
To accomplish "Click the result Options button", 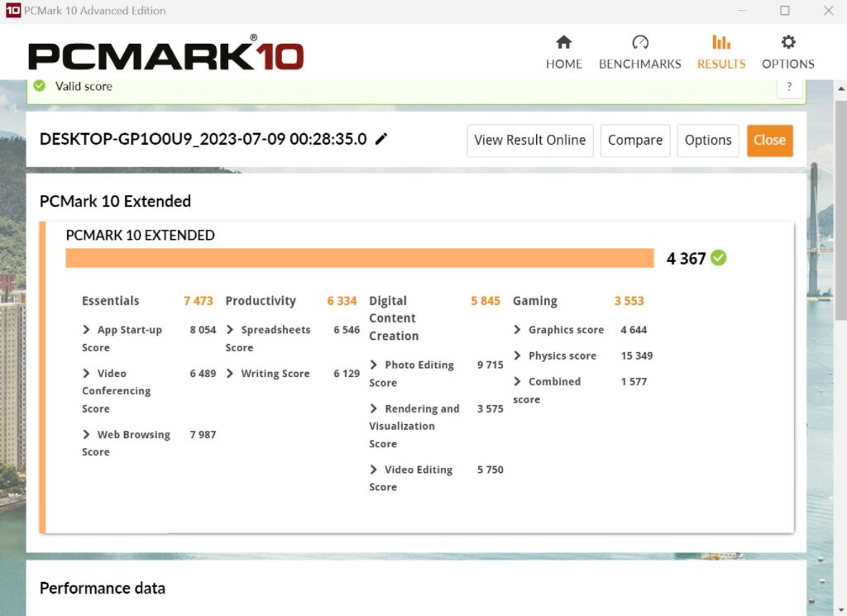I will (x=708, y=141).
